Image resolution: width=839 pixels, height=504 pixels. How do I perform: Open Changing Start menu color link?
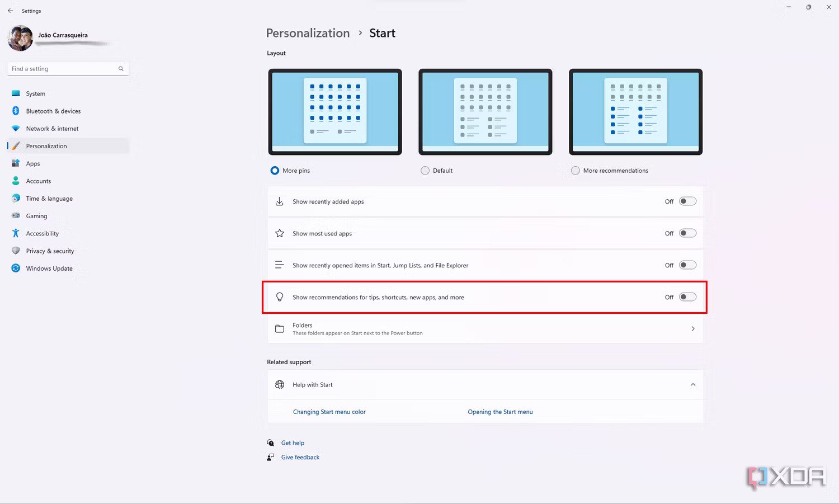(x=329, y=412)
